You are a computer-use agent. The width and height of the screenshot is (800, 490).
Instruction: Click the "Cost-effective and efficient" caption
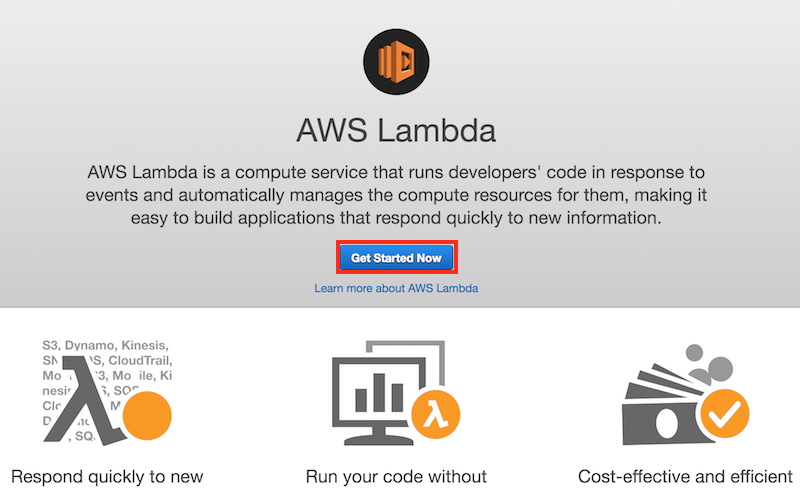pos(685,477)
